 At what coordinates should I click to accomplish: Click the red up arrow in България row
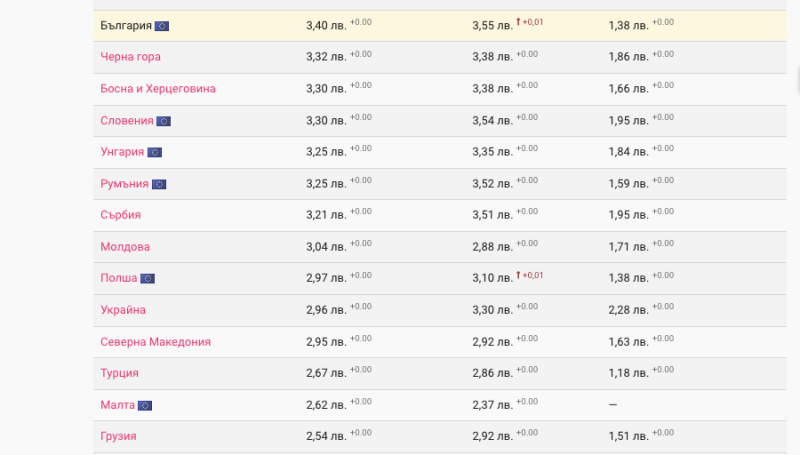pyautogui.click(x=519, y=23)
